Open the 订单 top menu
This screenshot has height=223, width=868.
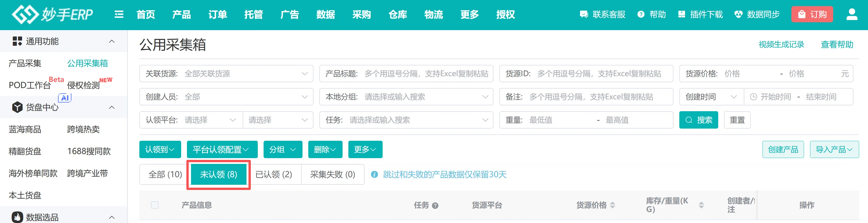(217, 14)
